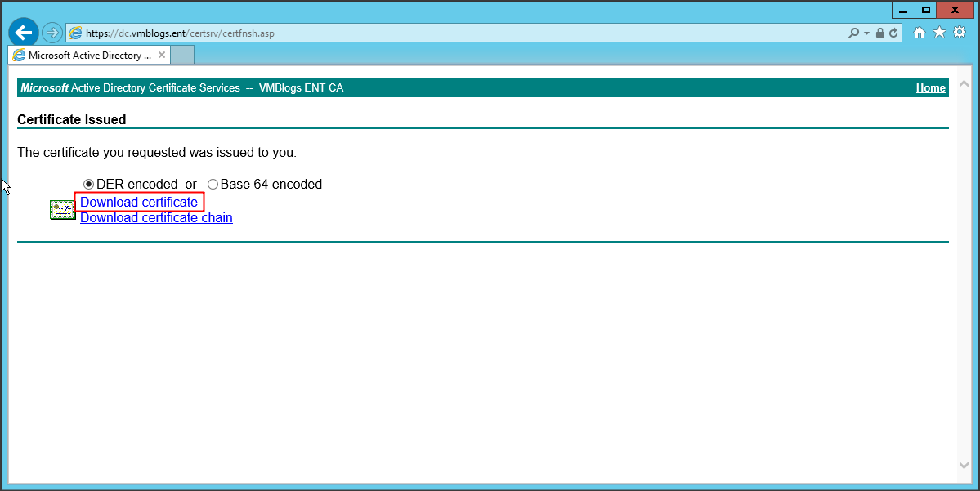The width and height of the screenshot is (980, 491).
Task: Click the address bar URL field
Action: [x=409, y=33]
